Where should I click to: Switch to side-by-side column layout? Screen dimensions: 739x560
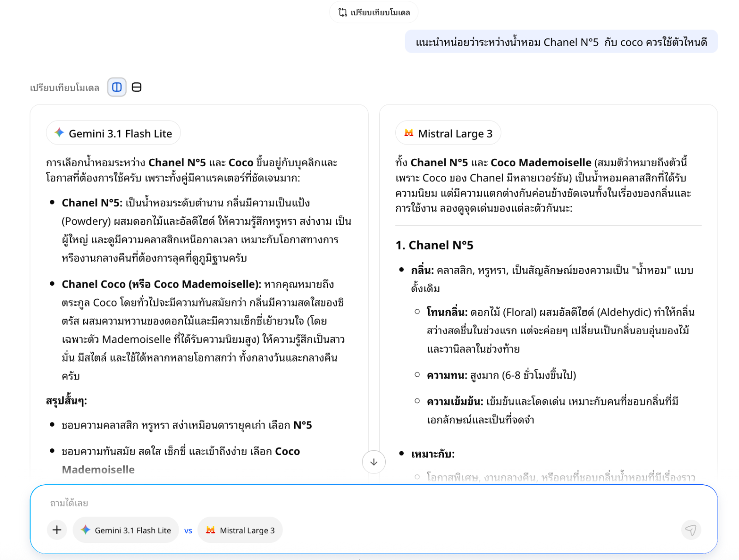tap(117, 87)
